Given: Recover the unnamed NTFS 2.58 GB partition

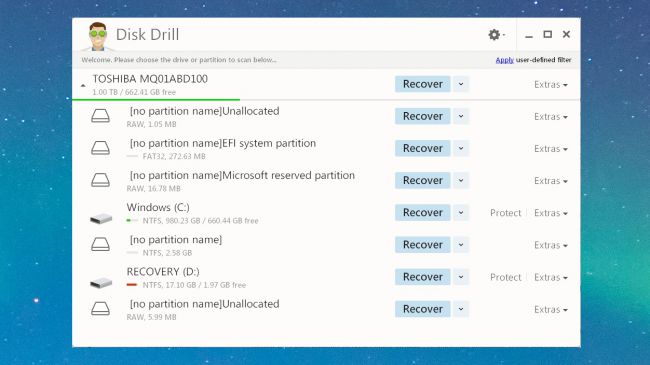Looking at the screenshot, I should pyautogui.click(x=422, y=245).
